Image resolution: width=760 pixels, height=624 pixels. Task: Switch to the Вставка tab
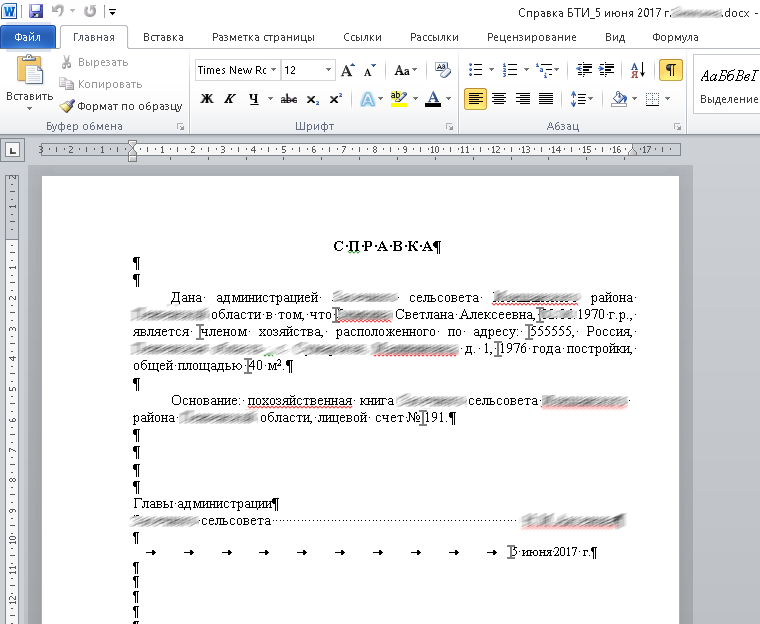click(x=163, y=37)
